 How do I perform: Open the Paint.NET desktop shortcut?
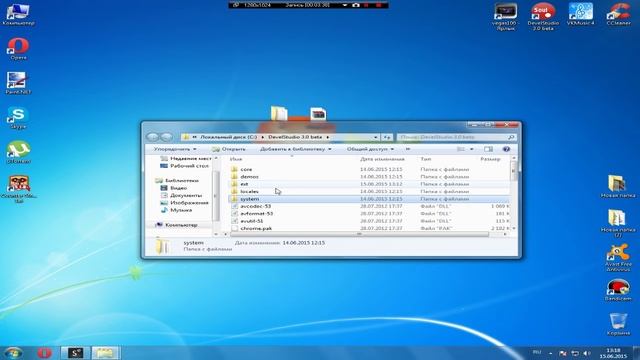[18, 83]
